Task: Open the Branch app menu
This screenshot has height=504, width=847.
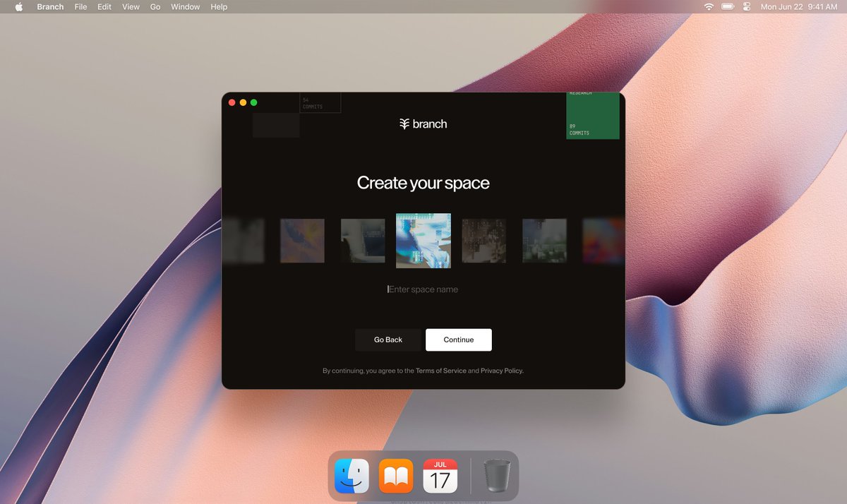Action: click(x=50, y=6)
